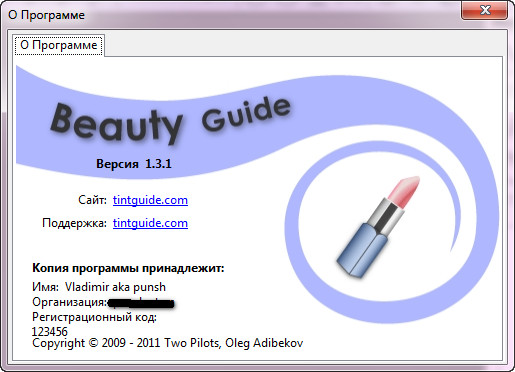Click the Поддержка: label
This screenshot has width=515, height=372.
pyautogui.click(x=74, y=223)
